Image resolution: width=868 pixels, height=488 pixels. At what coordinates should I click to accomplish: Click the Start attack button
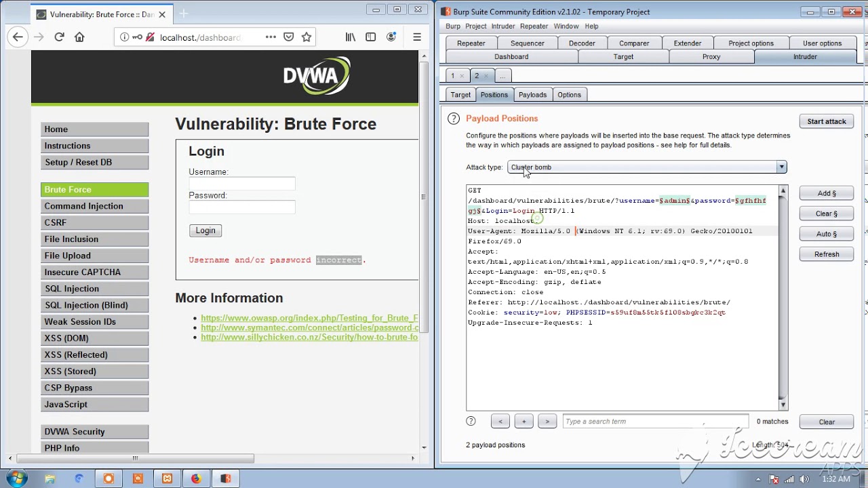coord(826,121)
